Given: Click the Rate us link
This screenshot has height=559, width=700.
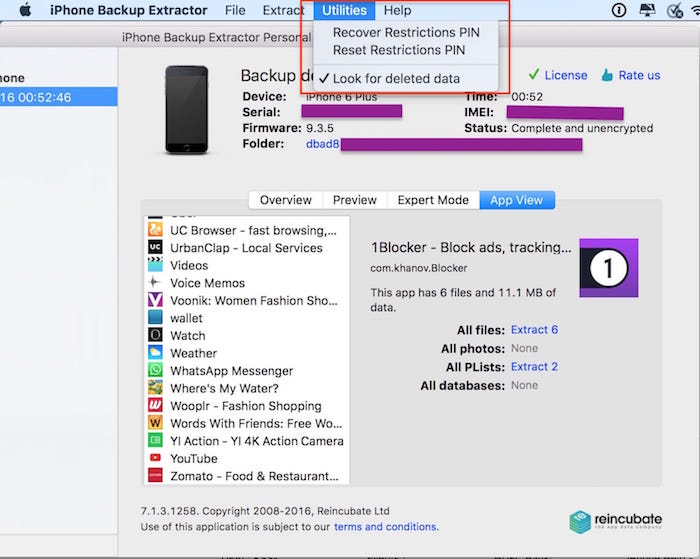Looking at the screenshot, I should [x=639, y=75].
